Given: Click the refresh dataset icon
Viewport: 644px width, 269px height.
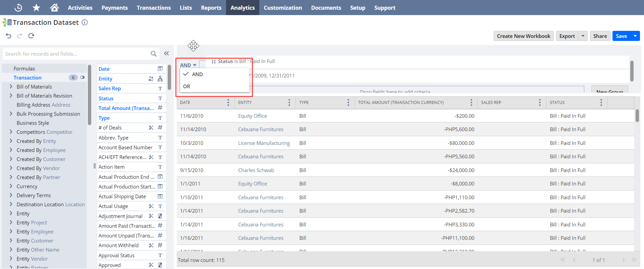Looking at the screenshot, I should (31, 36).
